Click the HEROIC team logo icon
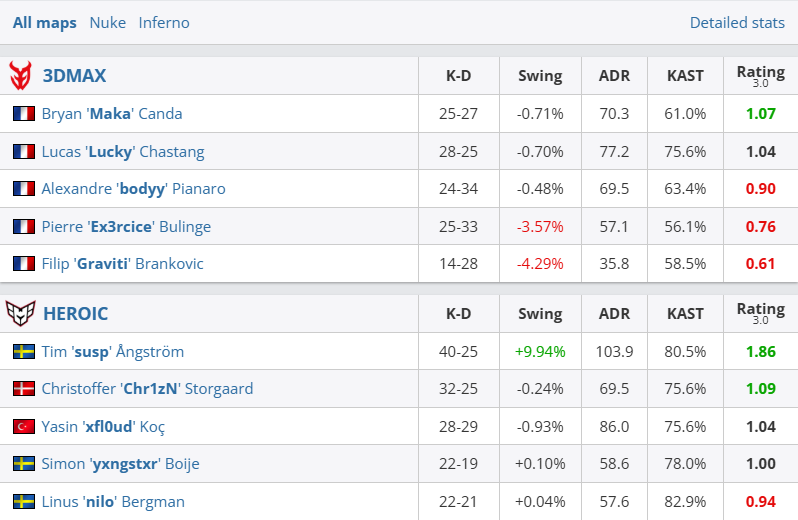Screen dimensions: 798x520 (20, 313)
